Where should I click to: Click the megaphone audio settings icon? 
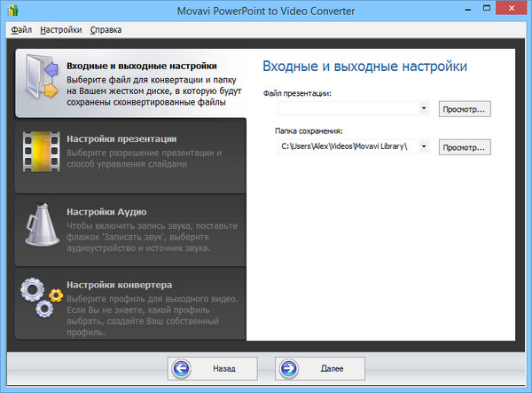(41, 229)
